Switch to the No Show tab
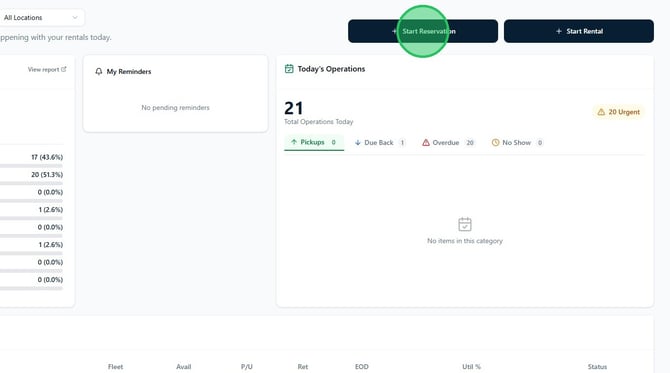670x373 pixels. click(517, 143)
